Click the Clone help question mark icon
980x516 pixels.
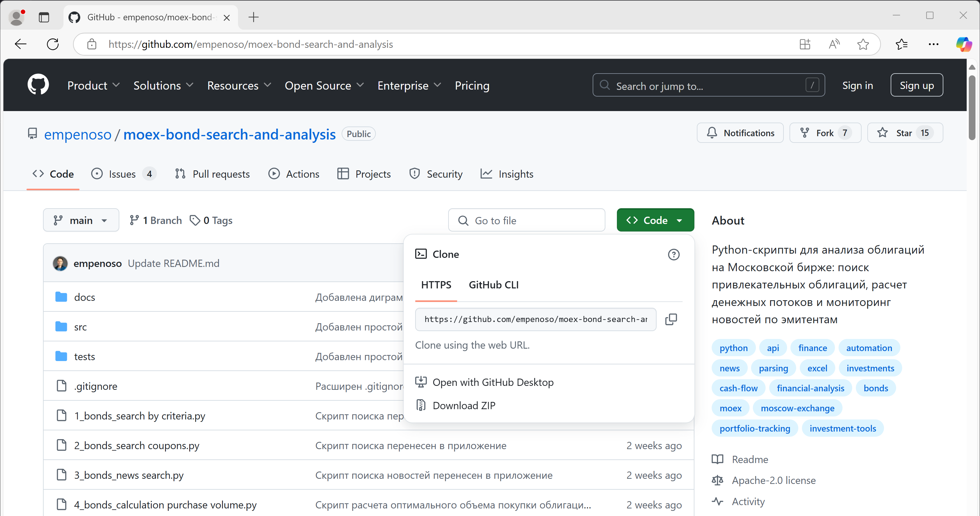[x=673, y=255]
